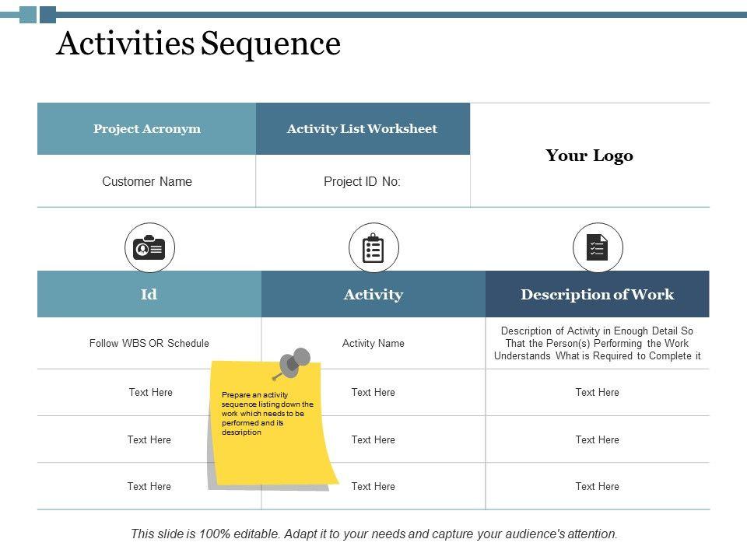Click the "Your Logo" placeholder

(589, 156)
